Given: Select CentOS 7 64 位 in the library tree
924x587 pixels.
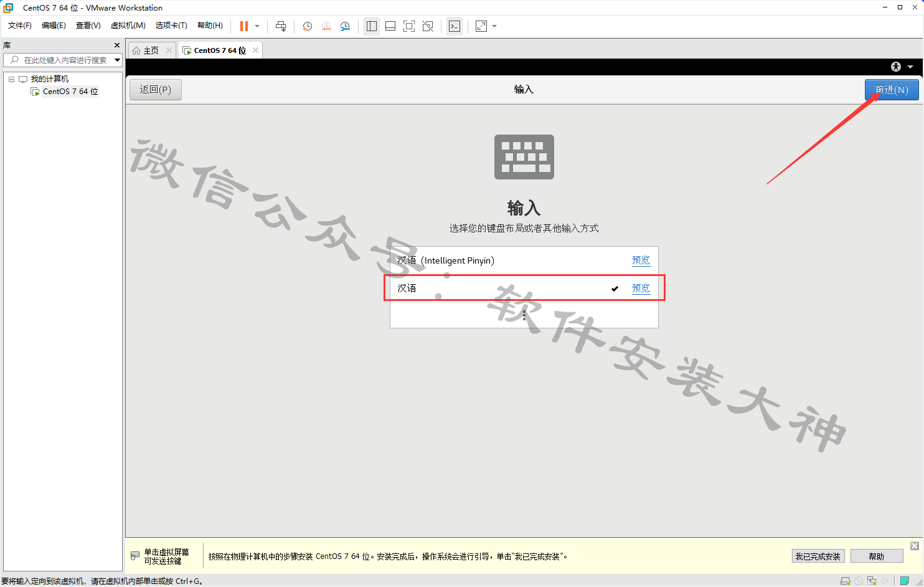Looking at the screenshot, I should 70,92.
